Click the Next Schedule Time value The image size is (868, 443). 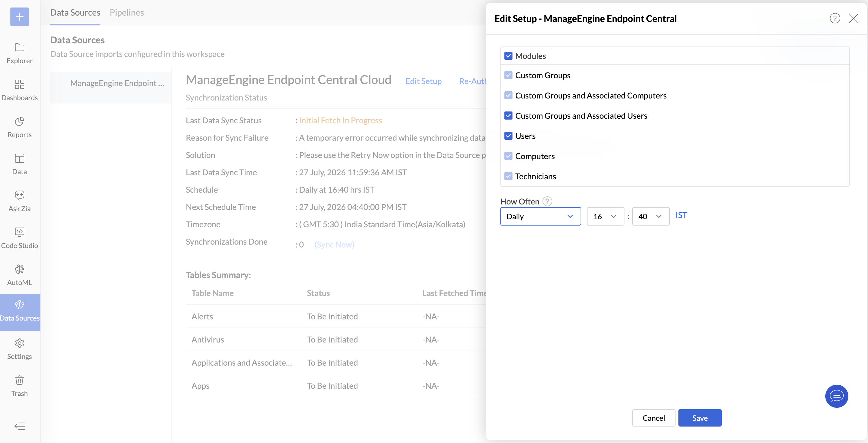[x=352, y=207]
